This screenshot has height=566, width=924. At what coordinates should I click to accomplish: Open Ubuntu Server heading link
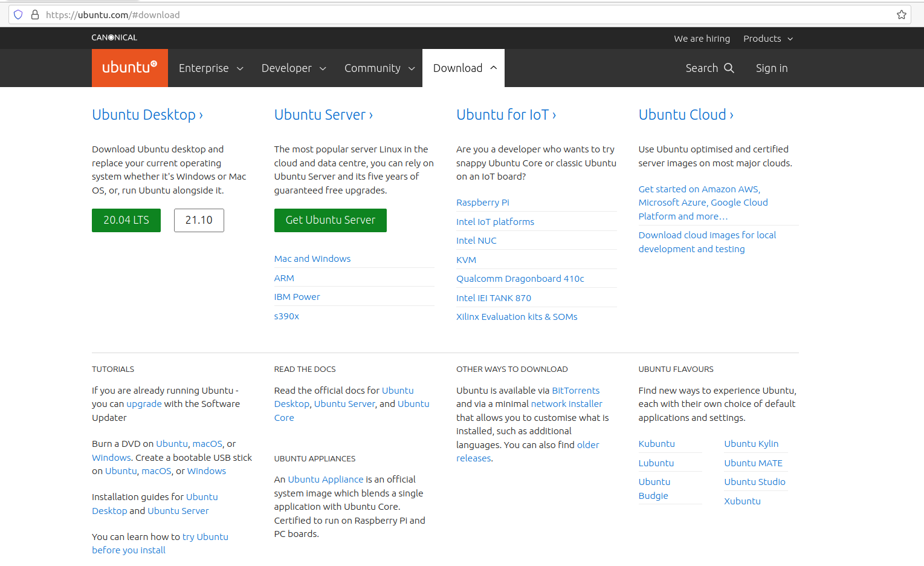coord(323,115)
